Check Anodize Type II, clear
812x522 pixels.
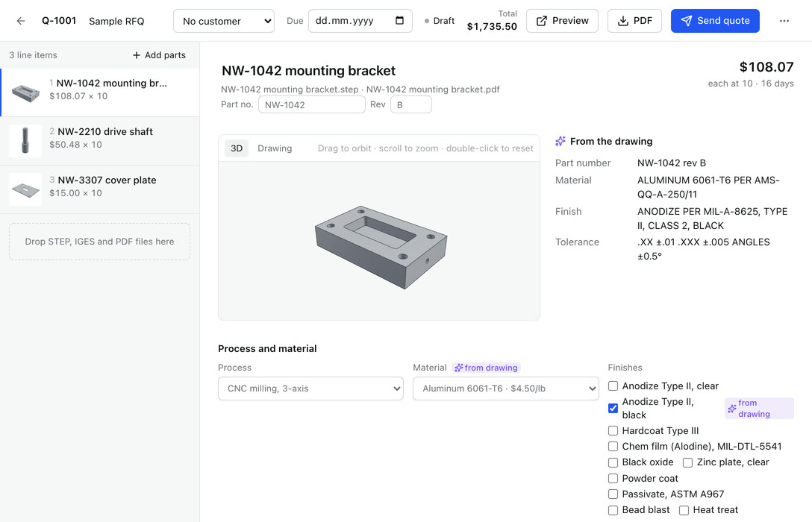[x=613, y=386]
